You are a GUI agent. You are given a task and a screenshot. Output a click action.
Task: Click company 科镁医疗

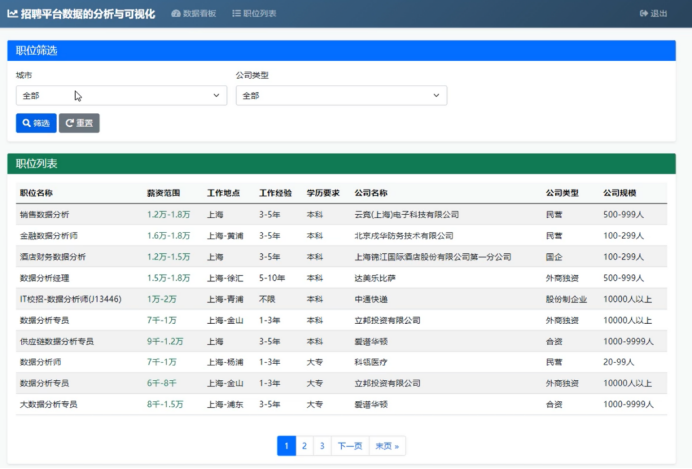[371, 362]
